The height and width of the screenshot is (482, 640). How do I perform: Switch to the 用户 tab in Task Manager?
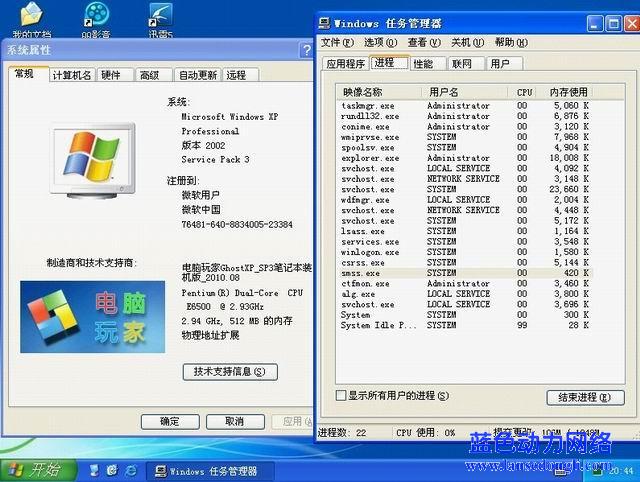pos(504,64)
